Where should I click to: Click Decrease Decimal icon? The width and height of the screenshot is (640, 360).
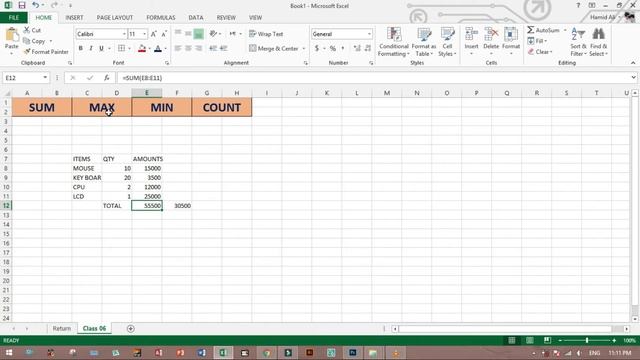pyautogui.click(x=368, y=48)
